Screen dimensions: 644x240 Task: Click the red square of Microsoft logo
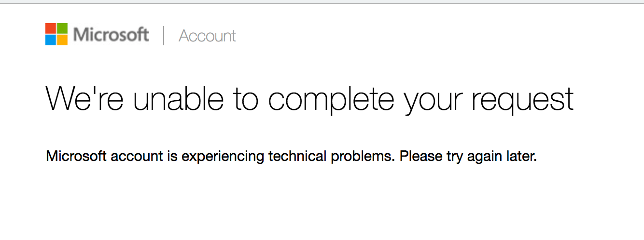[x=51, y=28]
